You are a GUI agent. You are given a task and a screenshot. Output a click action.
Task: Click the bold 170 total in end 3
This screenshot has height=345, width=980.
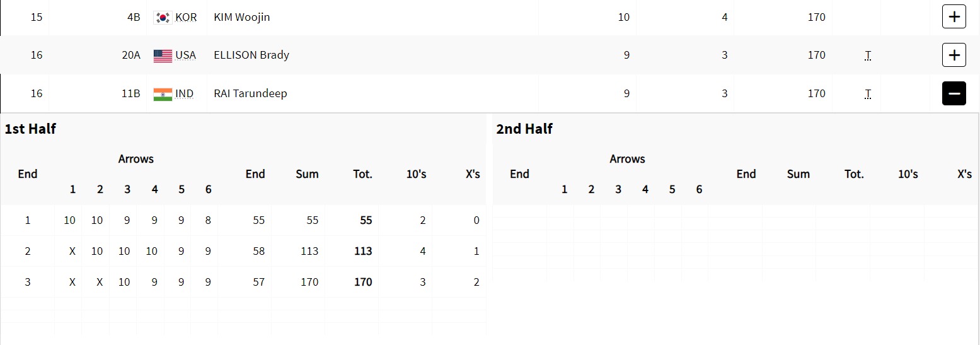(363, 282)
